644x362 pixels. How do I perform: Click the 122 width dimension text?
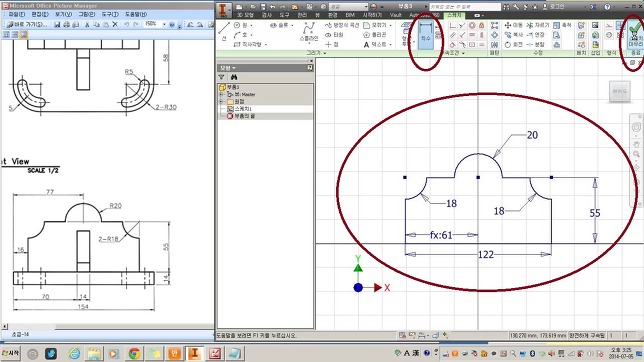485,255
